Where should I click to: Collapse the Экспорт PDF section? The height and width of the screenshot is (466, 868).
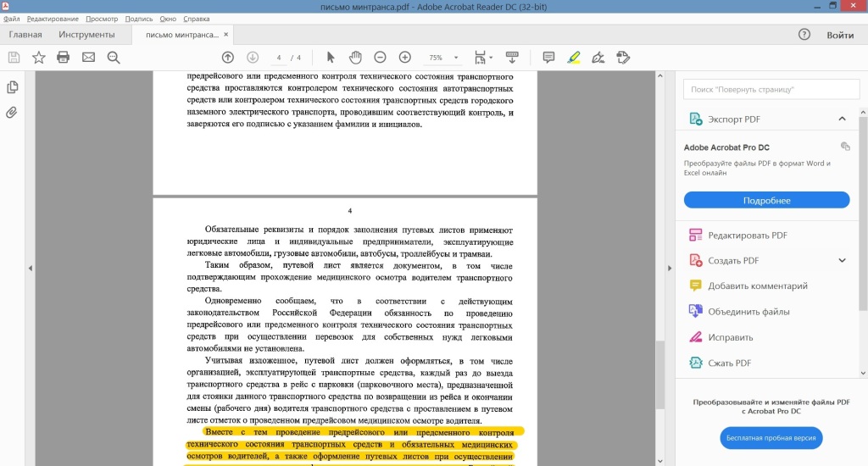tap(842, 119)
